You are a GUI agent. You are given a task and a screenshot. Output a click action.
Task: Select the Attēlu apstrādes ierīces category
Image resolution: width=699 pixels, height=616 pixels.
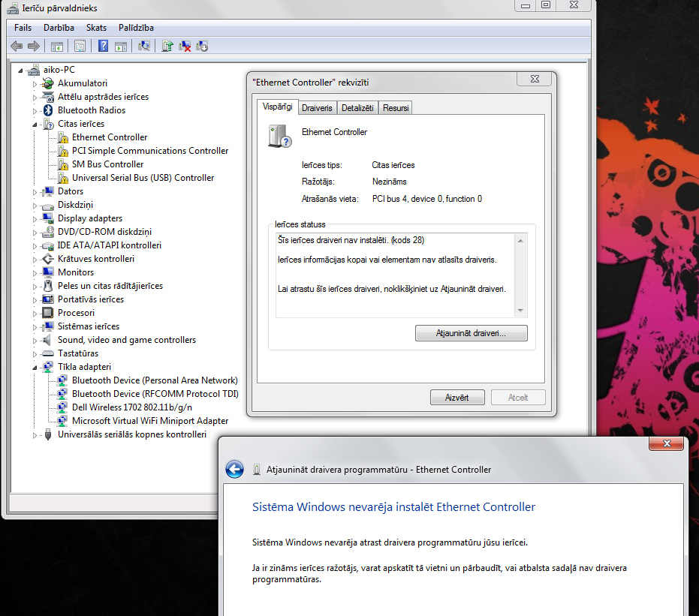click(x=103, y=97)
